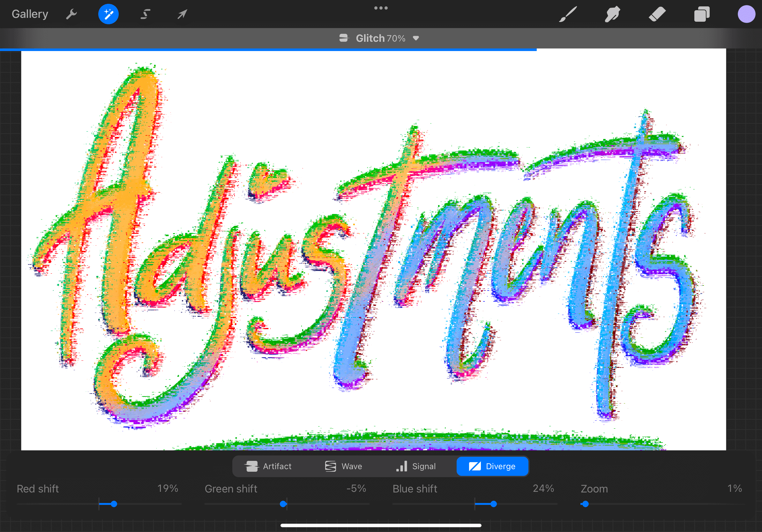This screenshot has width=762, height=532.
Task: Open the color picker swatch
Action: click(x=746, y=14)
